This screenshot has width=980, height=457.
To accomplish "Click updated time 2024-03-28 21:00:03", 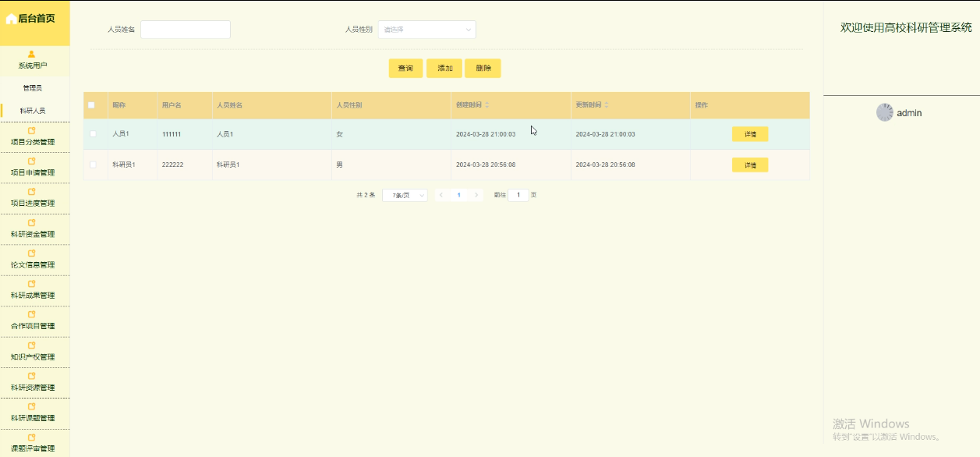I will point(605,134).
